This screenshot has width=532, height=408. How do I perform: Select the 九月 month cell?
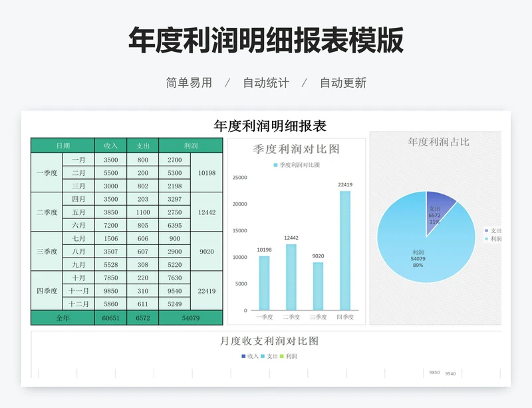tap(78, 265)
